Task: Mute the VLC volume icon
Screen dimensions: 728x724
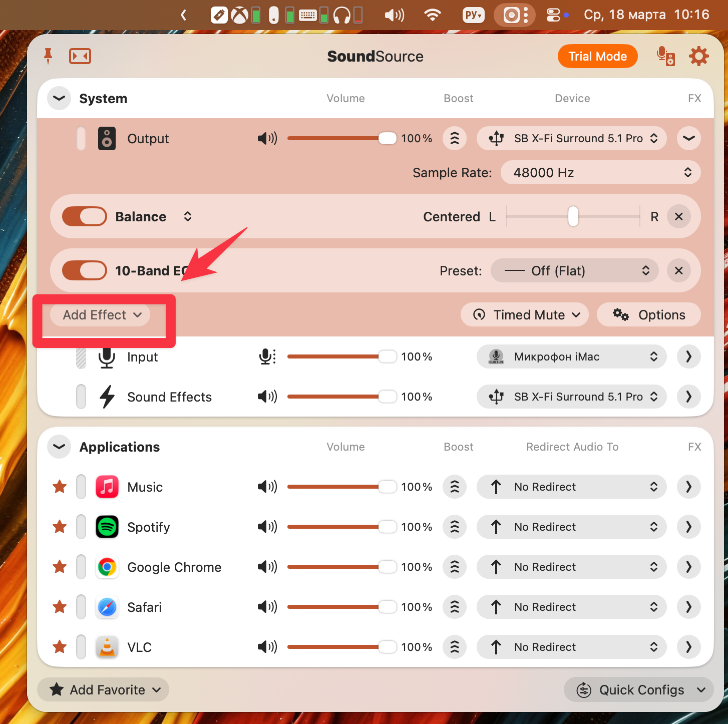Action: coord(267,647)
